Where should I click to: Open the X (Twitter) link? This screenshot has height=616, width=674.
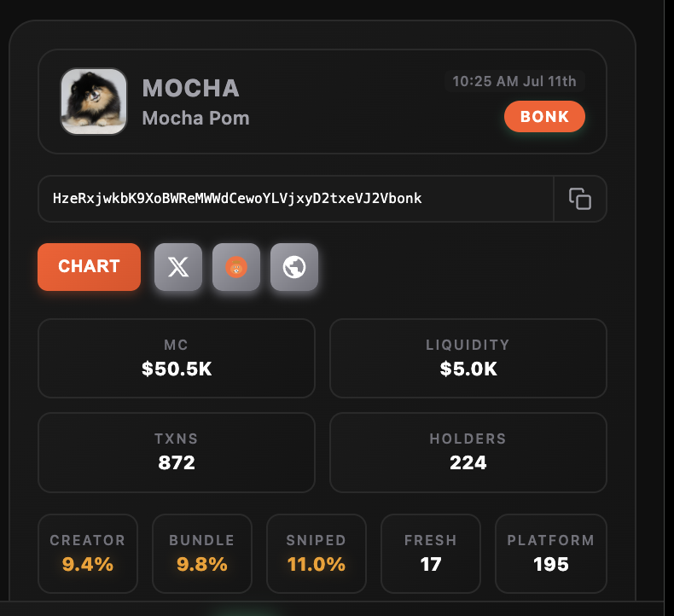tap(178, 267)
